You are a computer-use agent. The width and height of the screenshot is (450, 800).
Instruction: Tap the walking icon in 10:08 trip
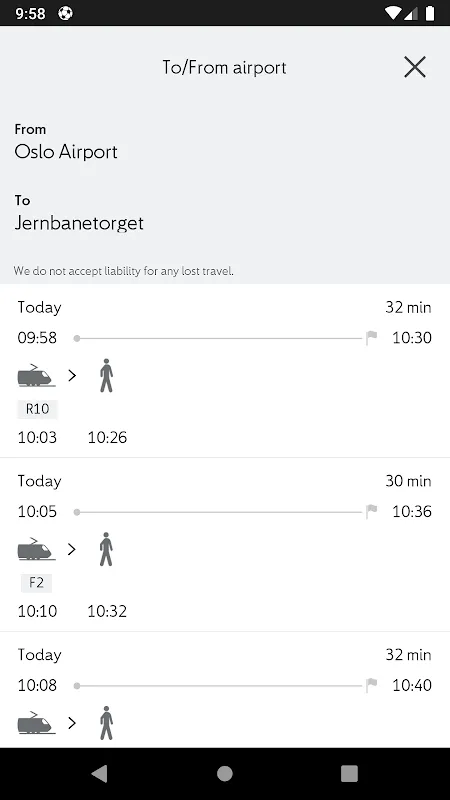106,723
